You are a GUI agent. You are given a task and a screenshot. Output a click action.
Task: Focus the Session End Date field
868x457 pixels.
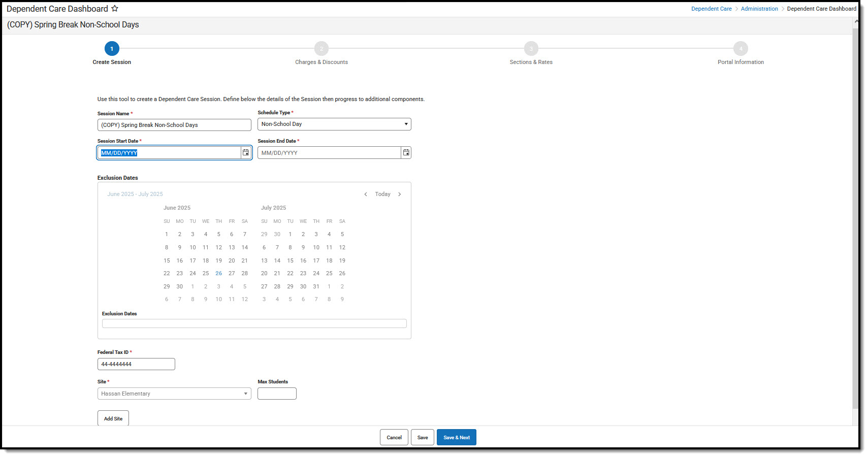[329, 153]
